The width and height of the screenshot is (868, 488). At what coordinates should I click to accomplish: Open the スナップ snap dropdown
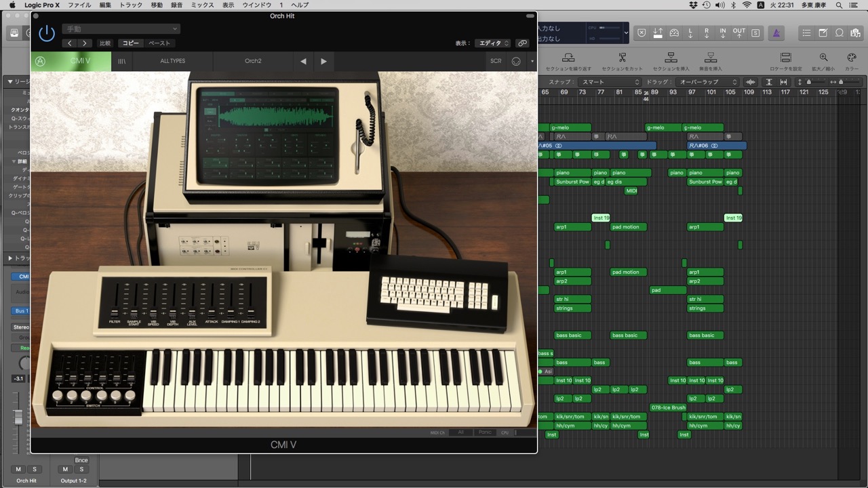pos(611,82)
